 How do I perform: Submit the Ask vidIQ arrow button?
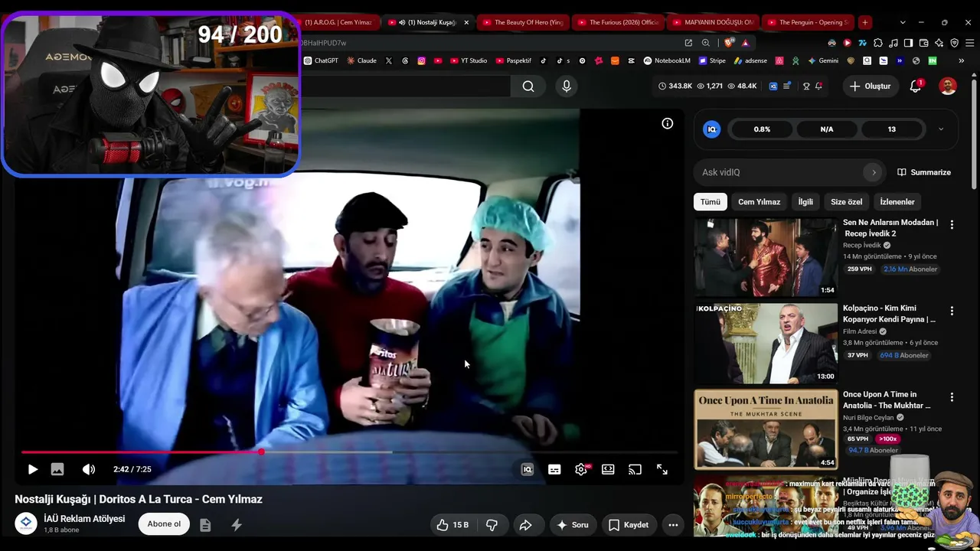point(874,172)
